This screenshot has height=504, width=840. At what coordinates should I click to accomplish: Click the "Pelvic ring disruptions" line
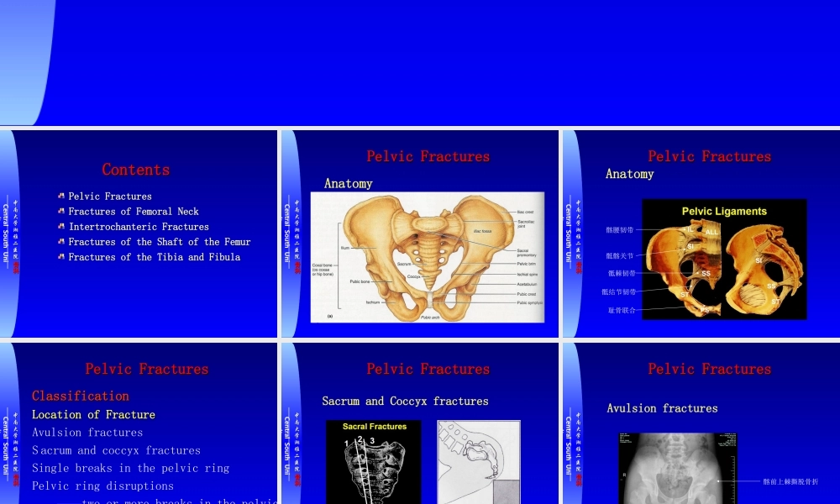tap(102, 486)
